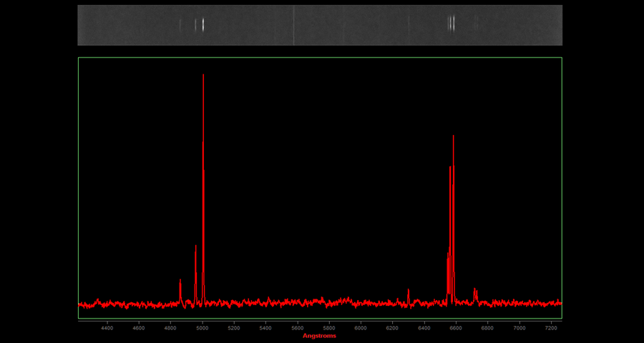Screen dimensions: 644x343
Task: Click the 4400 axis tick label
Action: coord(107,328)
